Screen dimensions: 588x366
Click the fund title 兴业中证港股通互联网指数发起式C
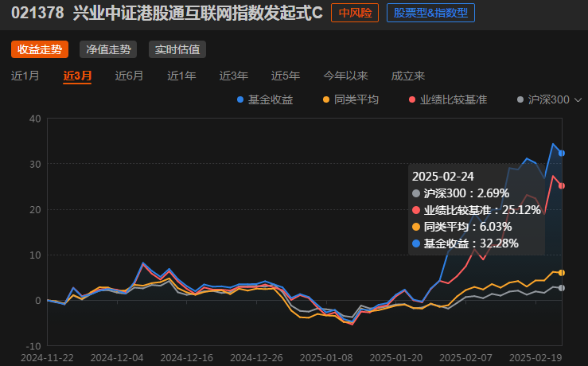(x=197, y=13)
